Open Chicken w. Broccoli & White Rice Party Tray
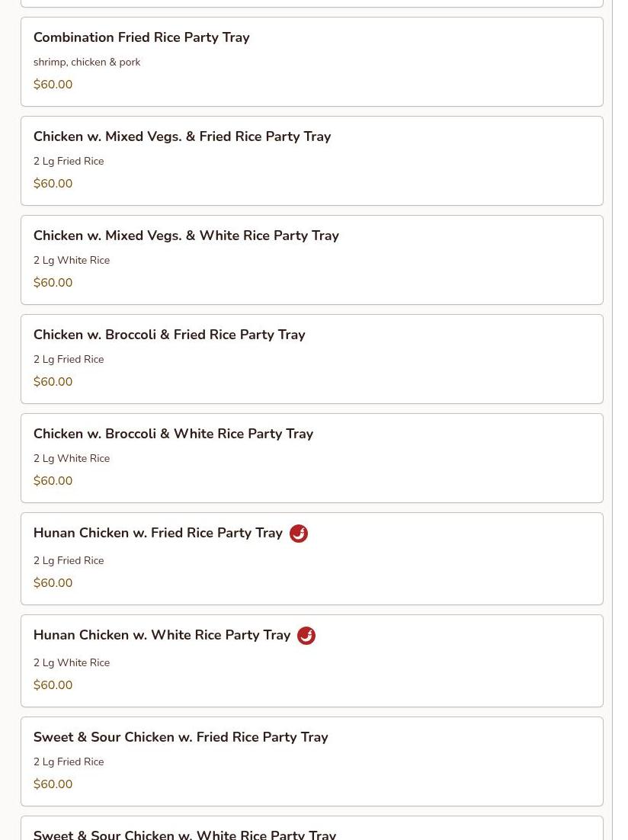This screenshot has width=628, height=840. 312,458
